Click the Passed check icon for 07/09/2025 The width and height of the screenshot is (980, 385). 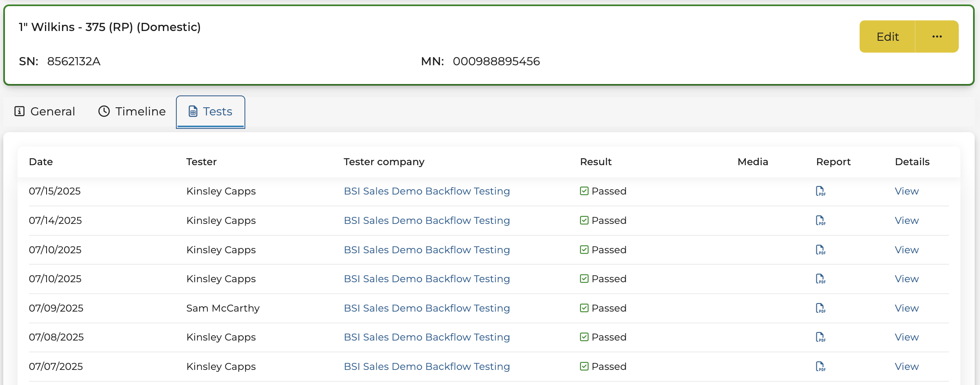[584, 308]
